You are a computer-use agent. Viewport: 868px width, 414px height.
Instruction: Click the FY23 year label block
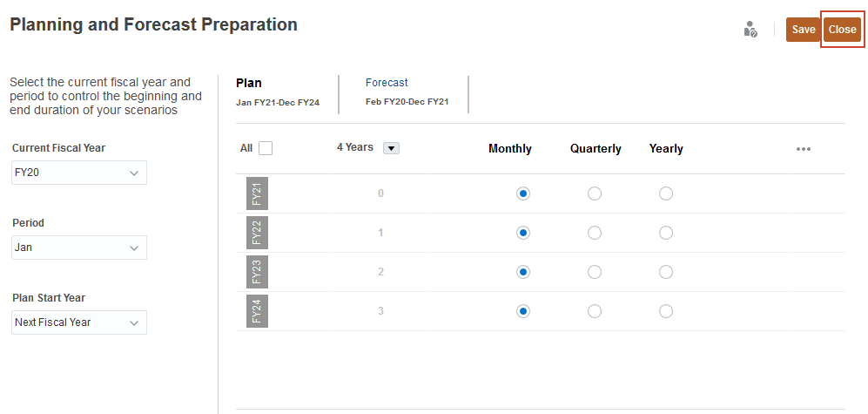[257, 272]
